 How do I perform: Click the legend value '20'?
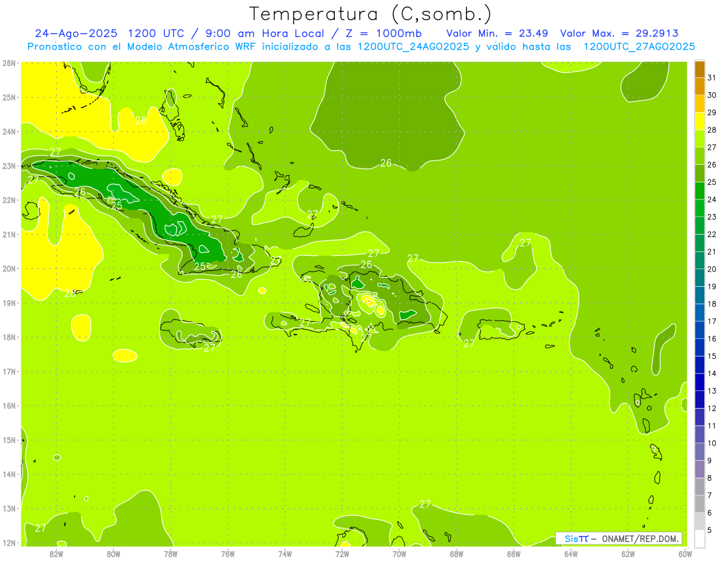coord(712,269)
